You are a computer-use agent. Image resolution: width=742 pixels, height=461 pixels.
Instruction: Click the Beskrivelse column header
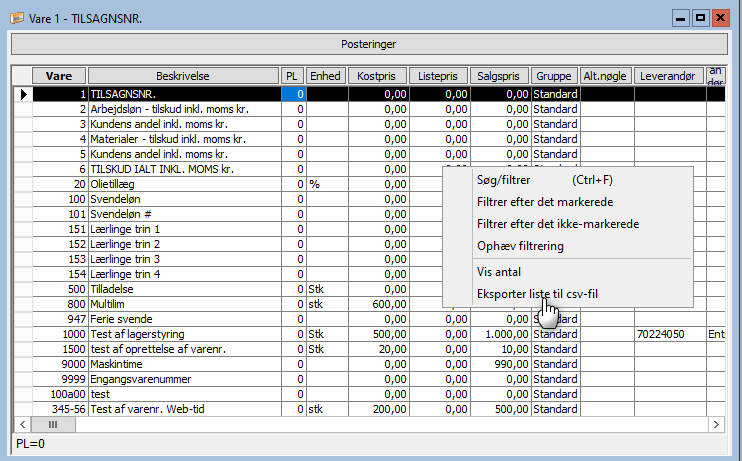[183, 76]
